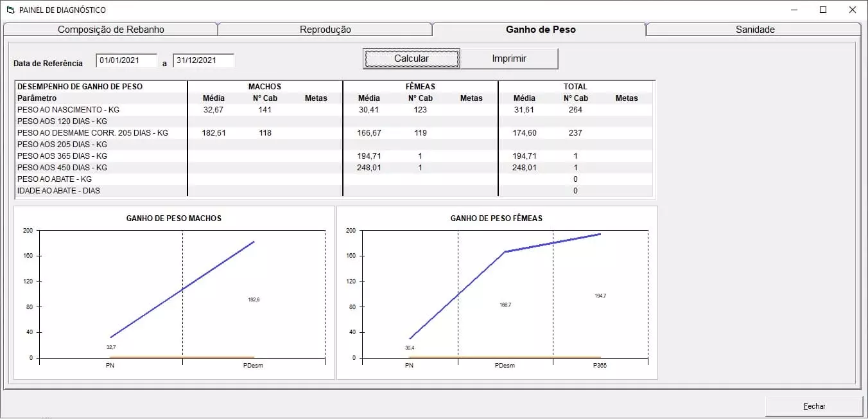This screenshot has height=419, width=868.
Task: Maximize the diagnostic panel window
Action: click(x=823, y=10)
